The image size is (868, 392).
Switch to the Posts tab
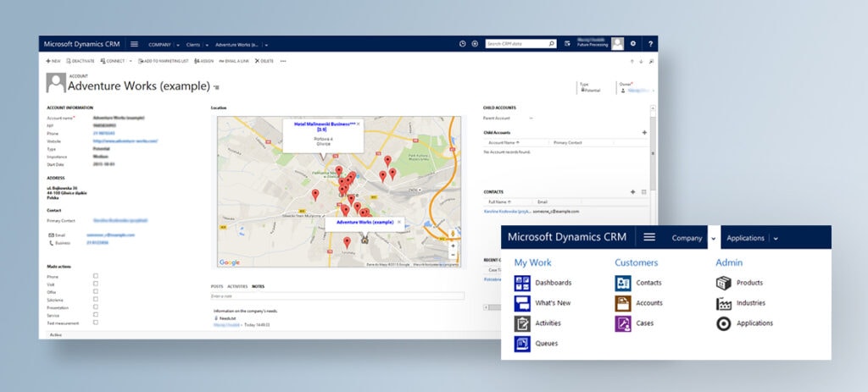[x=217, y=286]
